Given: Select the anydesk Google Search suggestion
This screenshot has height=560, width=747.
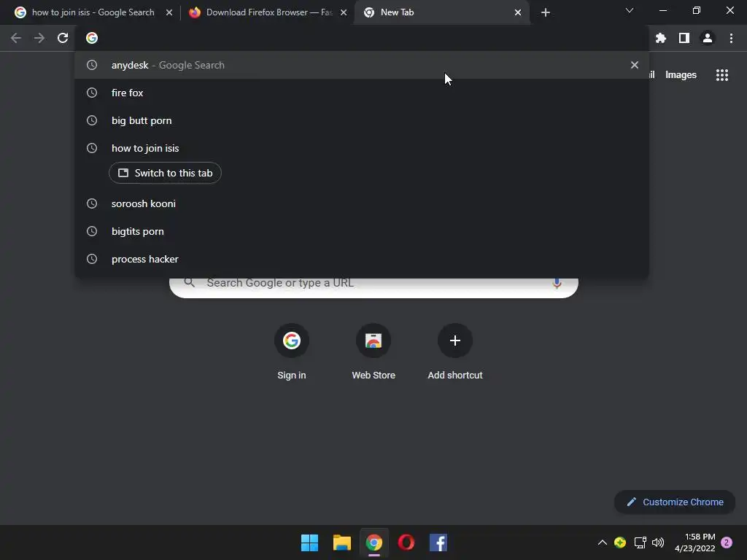Looking at the screenshot, I should (361, 65).
